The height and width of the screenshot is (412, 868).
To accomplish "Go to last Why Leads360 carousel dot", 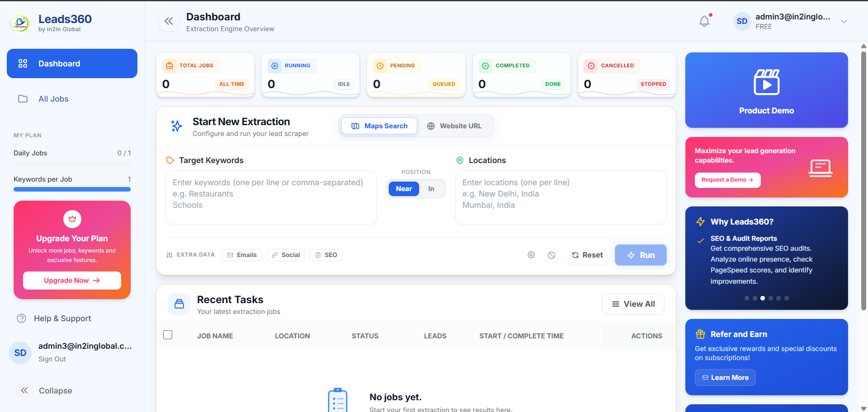I will [787, 298].
